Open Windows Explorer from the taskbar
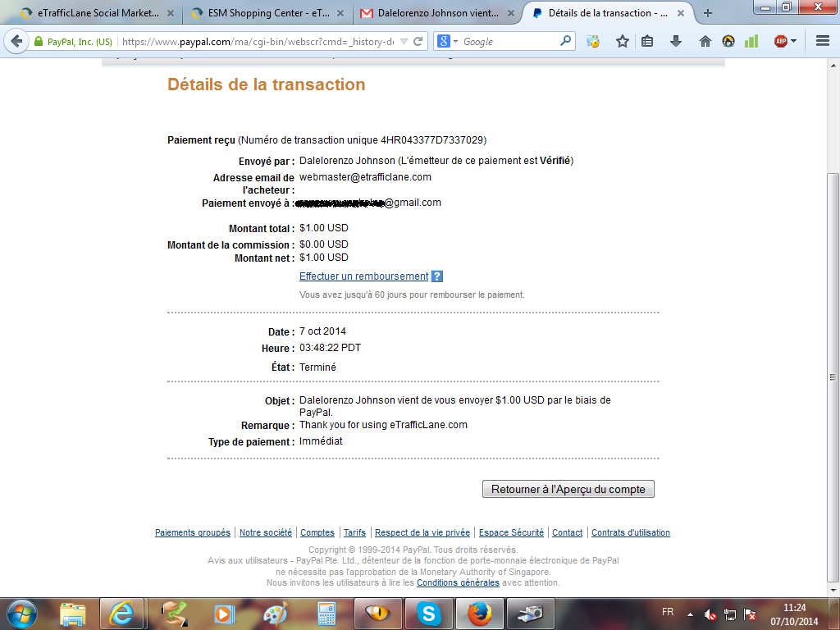Viewport: 840px width, 630px height. tap(73, 614)
